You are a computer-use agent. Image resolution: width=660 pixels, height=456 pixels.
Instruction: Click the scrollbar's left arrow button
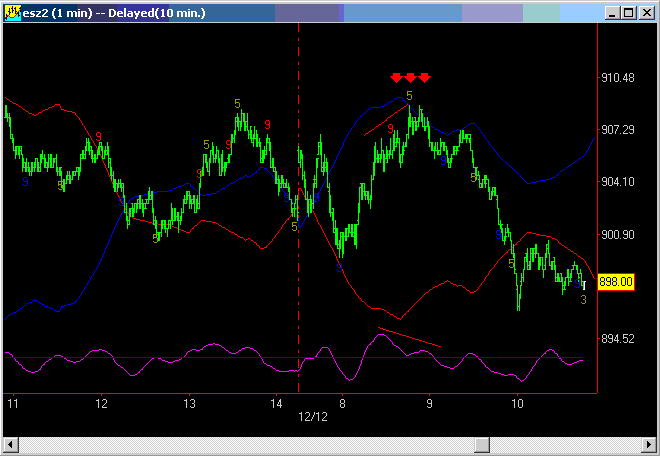pos(10,444)
